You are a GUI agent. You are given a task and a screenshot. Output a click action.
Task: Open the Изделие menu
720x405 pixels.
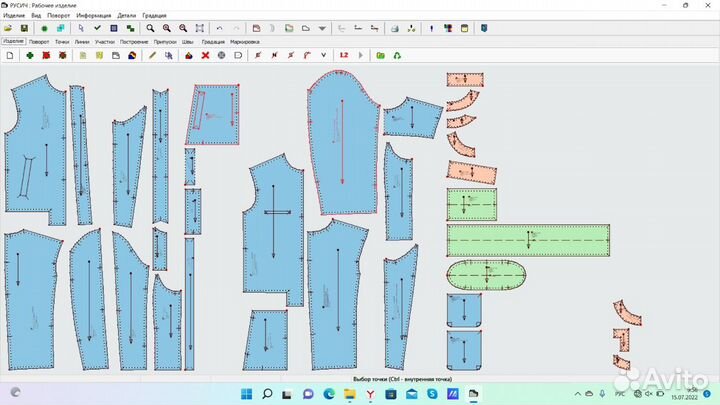click(x=14, y=16)
